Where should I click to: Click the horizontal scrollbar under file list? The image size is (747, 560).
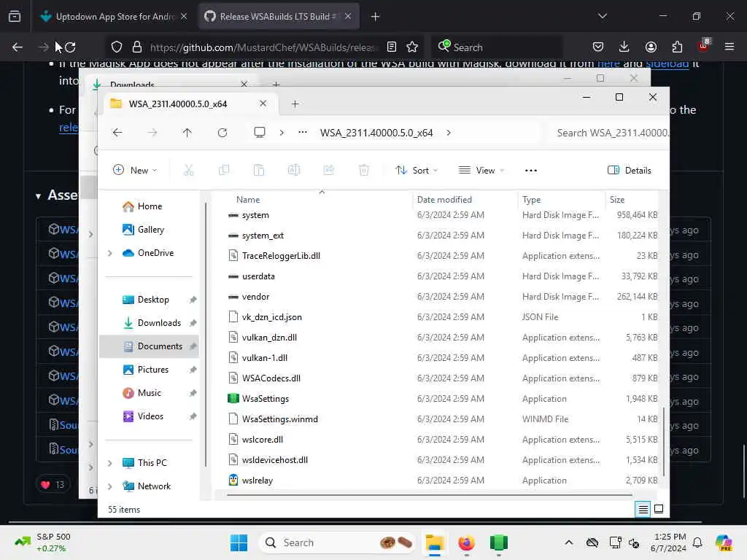(x=429, y=495)
